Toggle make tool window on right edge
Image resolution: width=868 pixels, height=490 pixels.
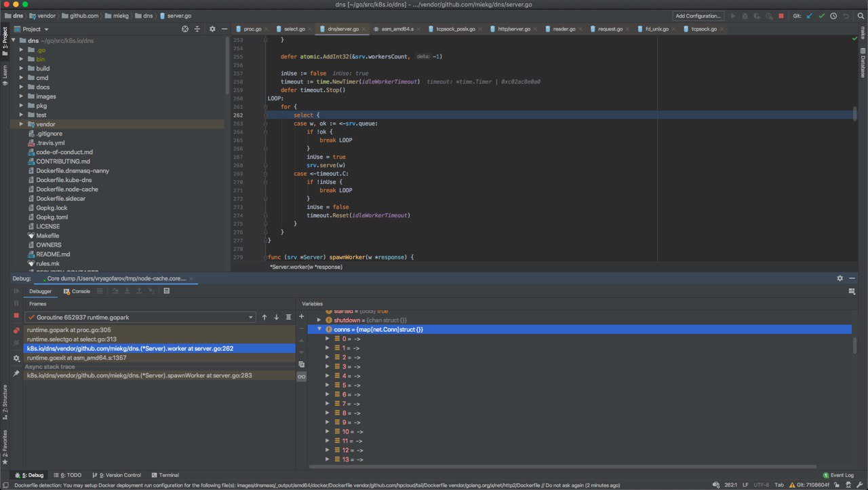(x=863, y=33)
